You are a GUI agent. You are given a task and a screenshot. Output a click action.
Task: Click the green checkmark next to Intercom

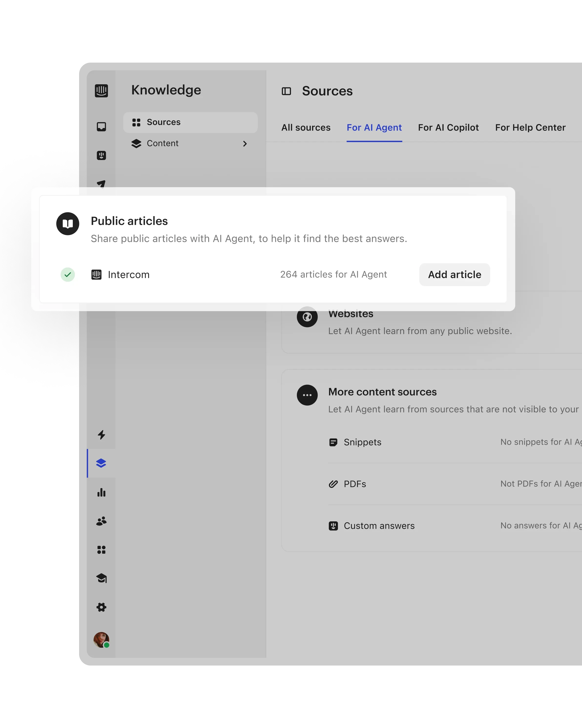click(x=67, y=275)
